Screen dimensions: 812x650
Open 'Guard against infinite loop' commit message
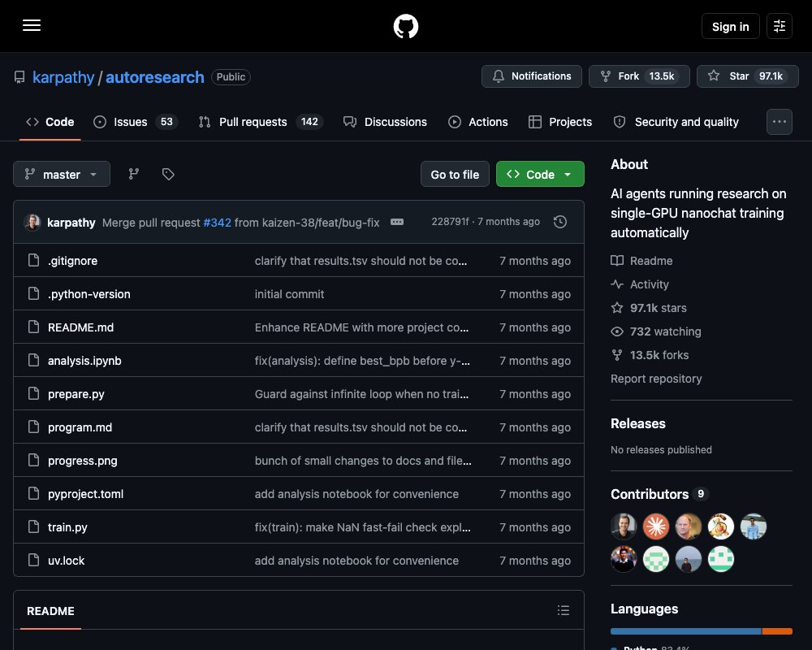click(361, 394)
